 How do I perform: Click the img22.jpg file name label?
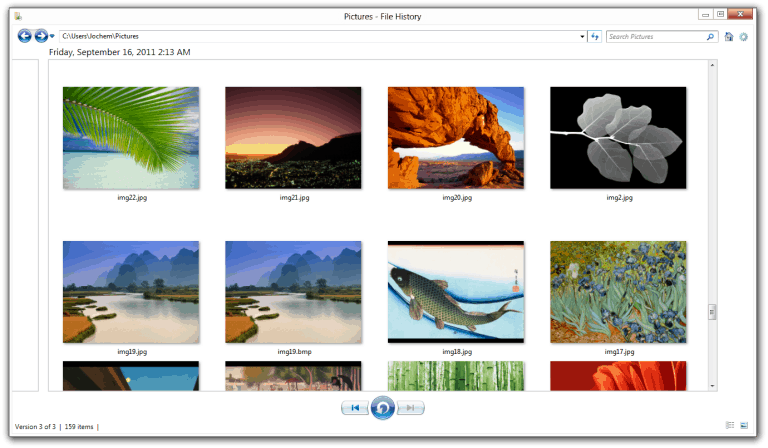[132, 198]
